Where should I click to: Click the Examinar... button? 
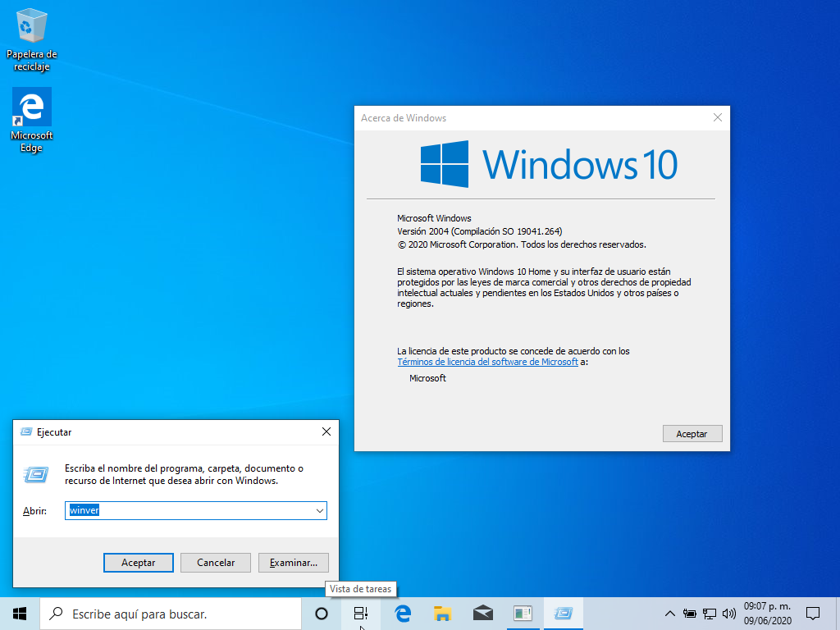point(294,563)
